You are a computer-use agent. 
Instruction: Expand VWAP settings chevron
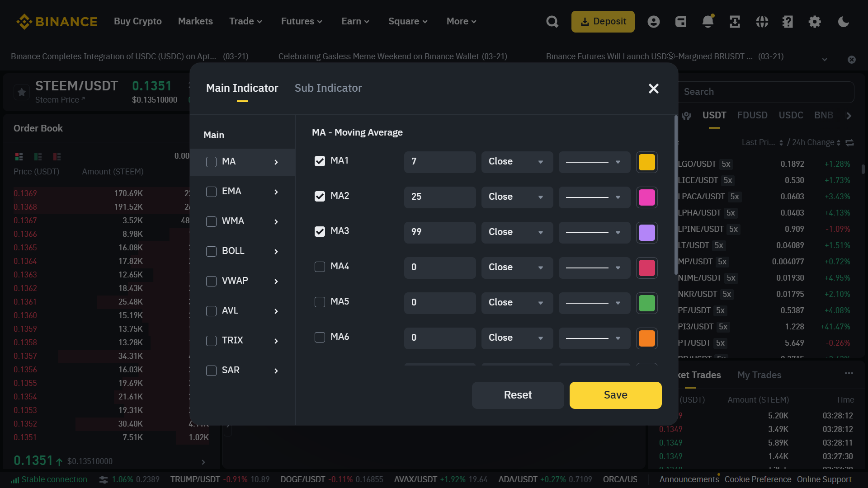pos(276,282)
